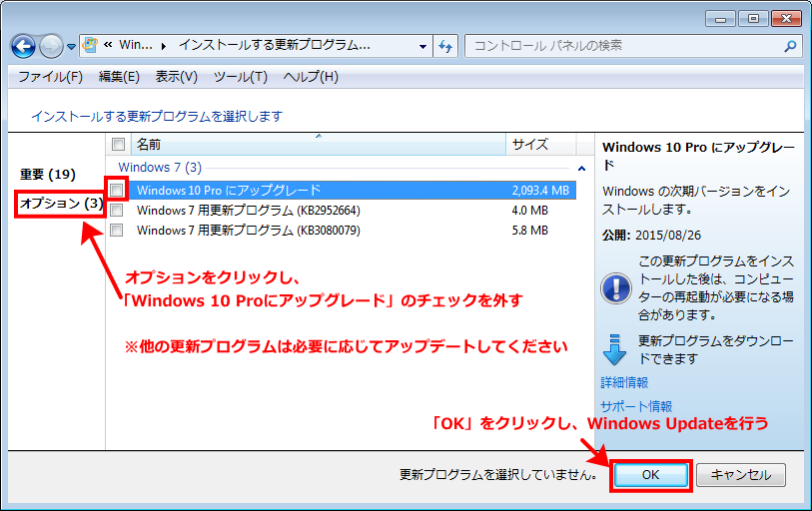This screenshot has width=812, height=511.
Task: Click the search magnifier icon
Action: (x=790, y=46)
